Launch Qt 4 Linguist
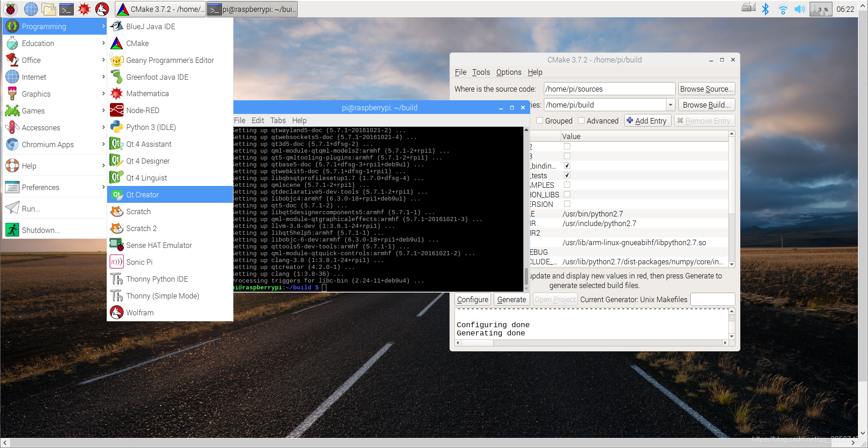The image size is (868, 448). pos(170,178)
